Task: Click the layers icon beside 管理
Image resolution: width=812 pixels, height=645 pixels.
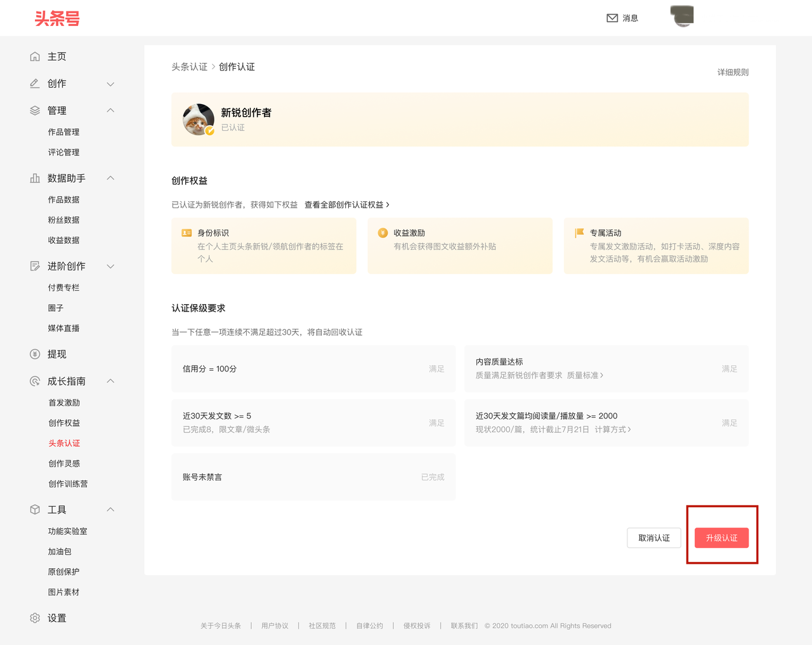Action: (35, 110)
